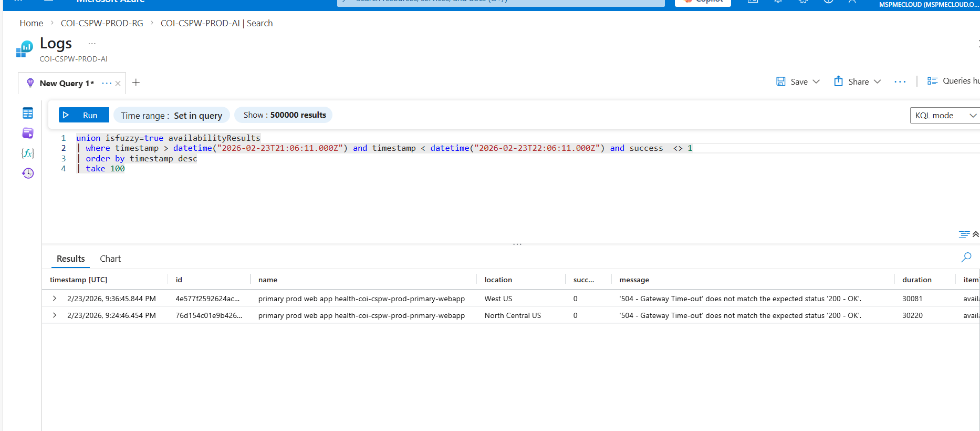Sort by duration column header
Image resolution: width=980 pixels, height=431 pixels.
(x=917, y=280)
